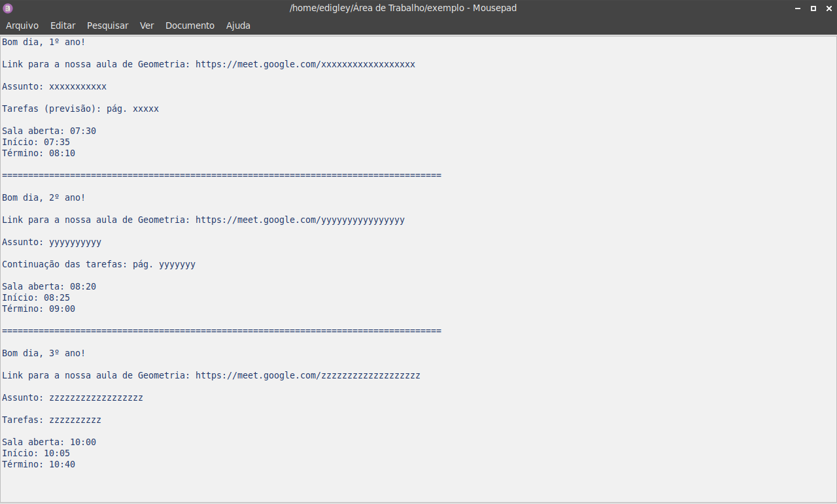
Task: Click the 'Sala aberta: 08:20' line
Action: pyautogui.click(x=49, y=286)
